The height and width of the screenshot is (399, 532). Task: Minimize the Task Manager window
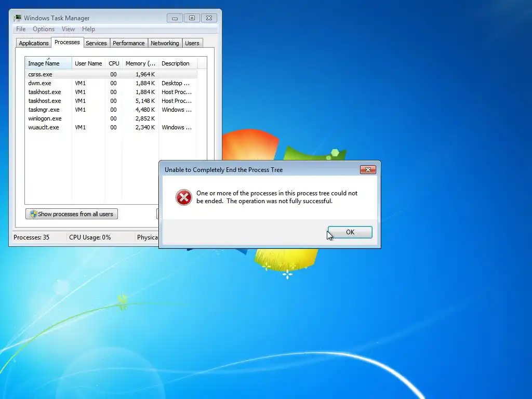click(175, 18)
